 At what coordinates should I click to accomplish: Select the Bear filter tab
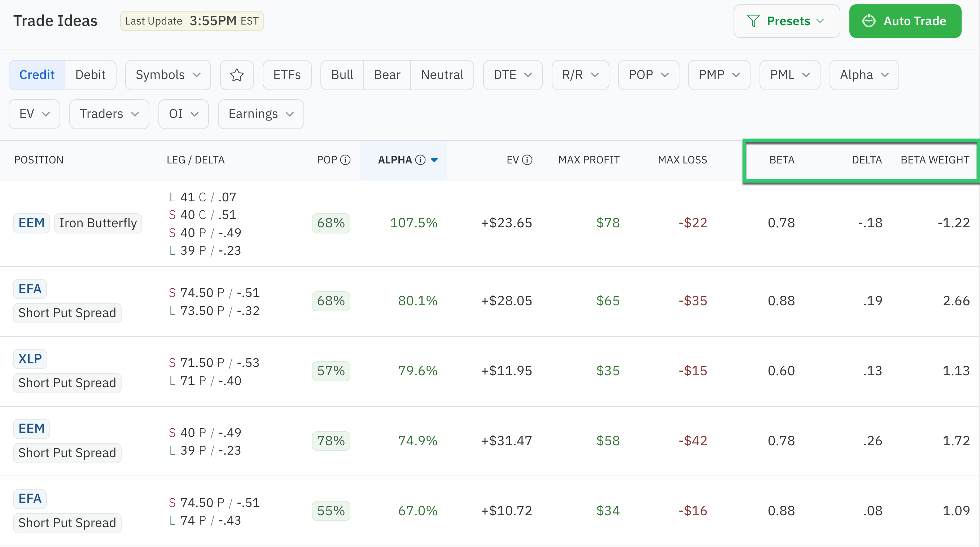click(387, 75)
